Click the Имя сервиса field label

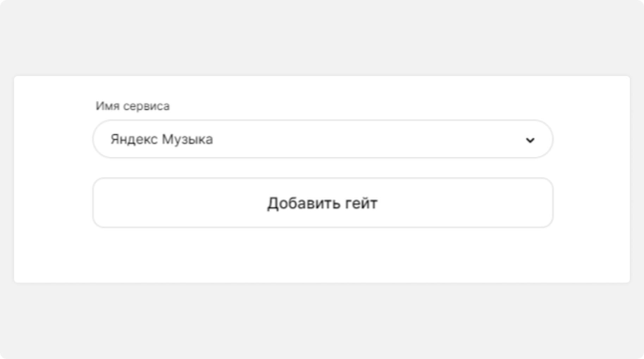coord(132,106)
